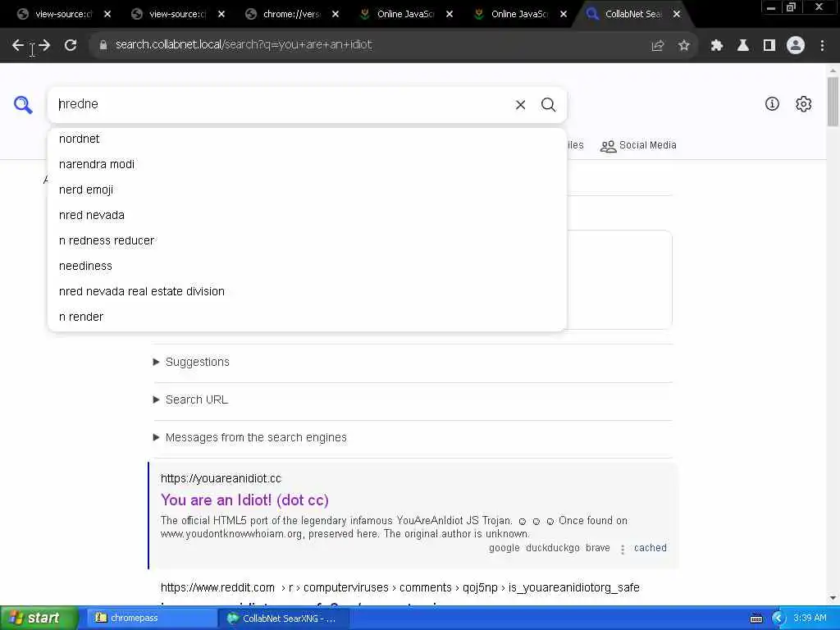
Task: Reload the current page
Action: (71, 46)
